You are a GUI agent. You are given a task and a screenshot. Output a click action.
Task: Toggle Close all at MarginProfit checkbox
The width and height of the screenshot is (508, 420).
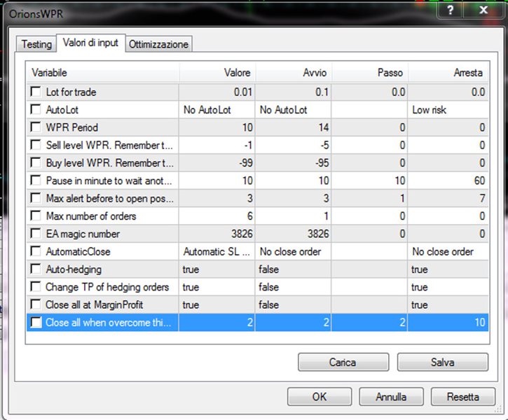pos(36,304)
